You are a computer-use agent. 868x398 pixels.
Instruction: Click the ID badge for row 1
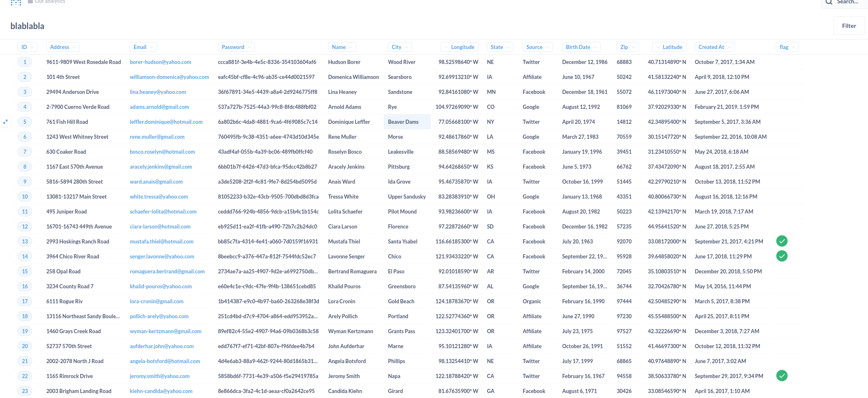pos(25,62)
